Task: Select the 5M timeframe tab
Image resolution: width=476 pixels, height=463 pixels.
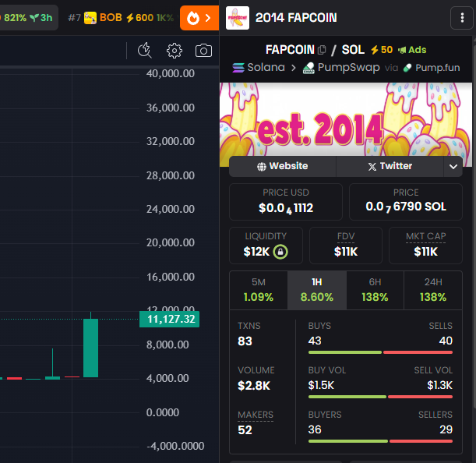Action: pos(259,290)
